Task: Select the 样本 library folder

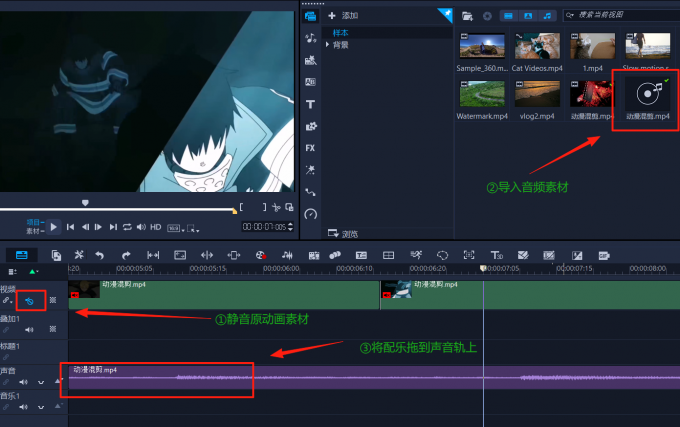Action: click(x=341, y=33)
